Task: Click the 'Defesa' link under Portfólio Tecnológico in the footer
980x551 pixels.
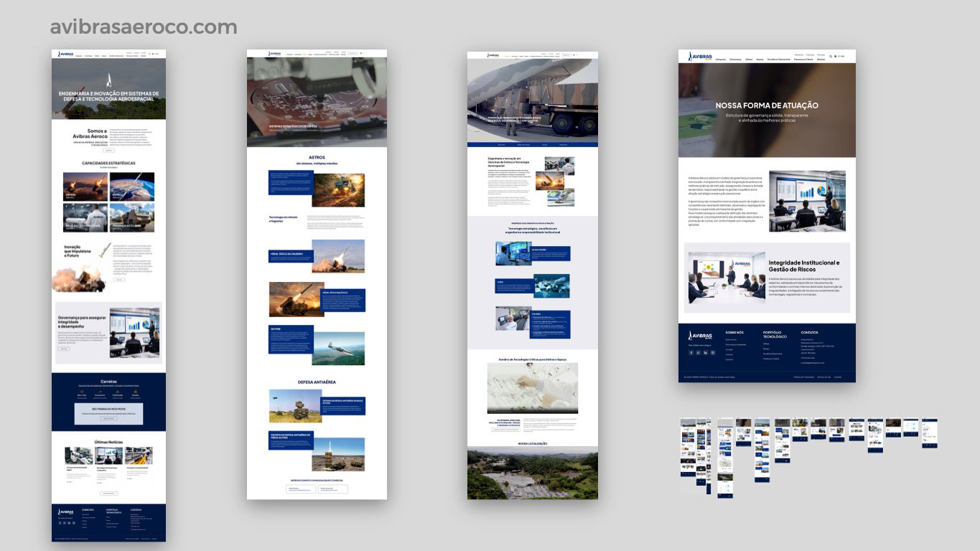Action: 766,344
